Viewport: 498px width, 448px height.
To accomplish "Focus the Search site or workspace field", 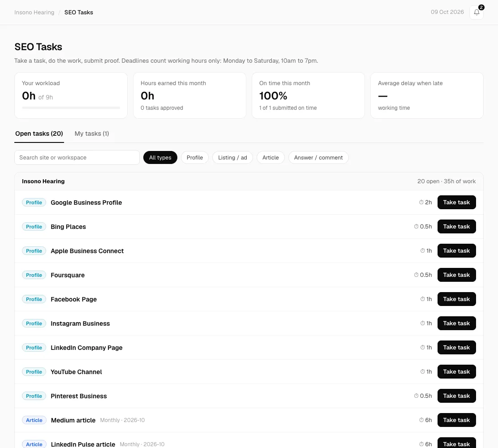I will coord(77,158).
